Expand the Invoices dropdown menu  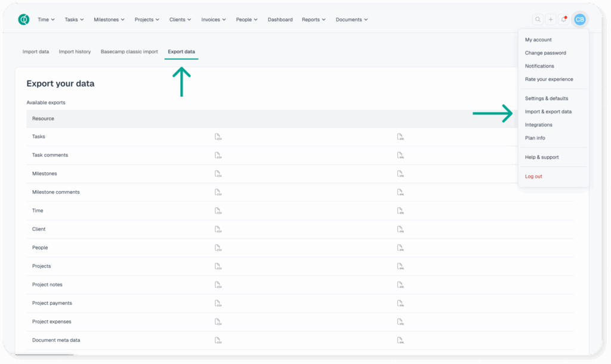[214, 20]
